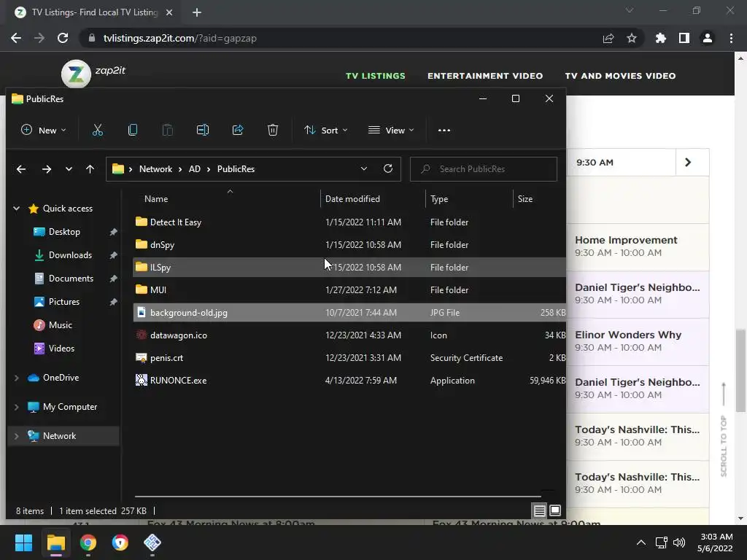Click the Cut scissors icon in Explorer toolbar
The height and width of the screenshot is (560, 747).
pos(98,130)
